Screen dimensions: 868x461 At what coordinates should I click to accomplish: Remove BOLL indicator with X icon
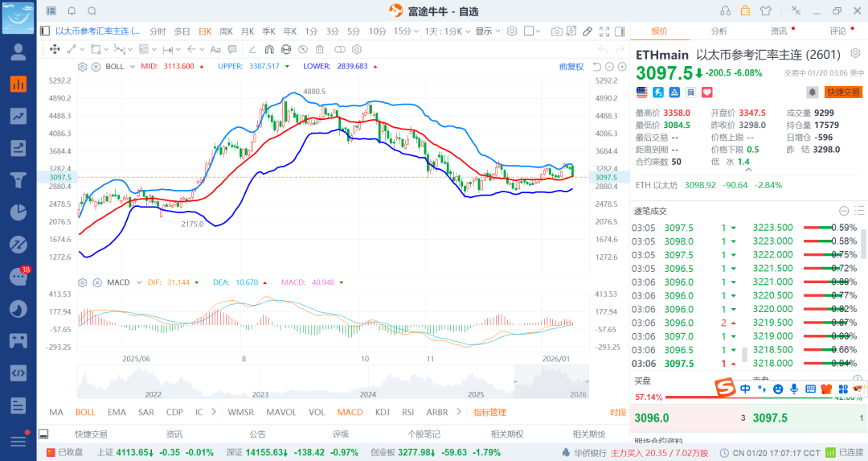pos(96,67)
